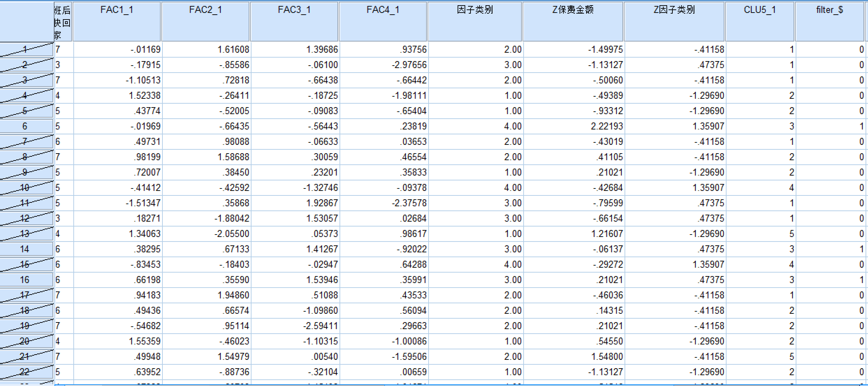Click FAC2_1 cell value 1.61608

(x=206, y=50)
